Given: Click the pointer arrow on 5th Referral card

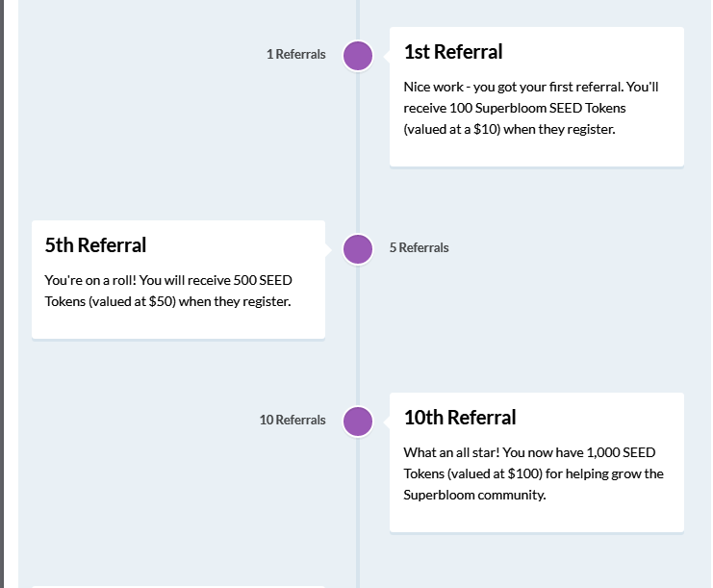Looking at the screenshot, I should point(328,249).
